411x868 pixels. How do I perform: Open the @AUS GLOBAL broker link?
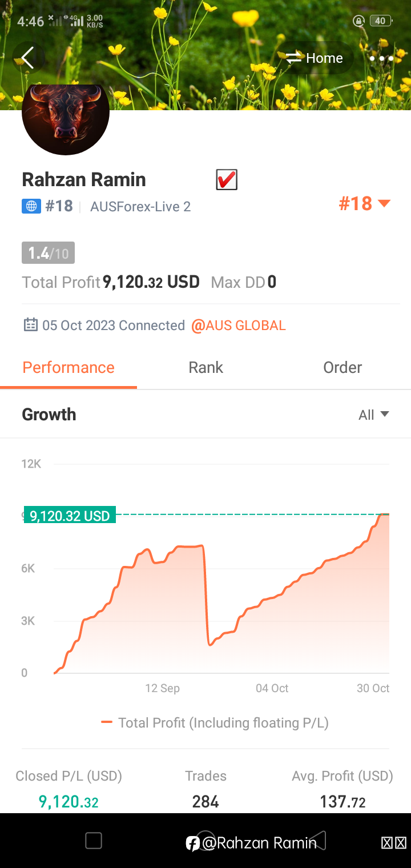point(239,325)
